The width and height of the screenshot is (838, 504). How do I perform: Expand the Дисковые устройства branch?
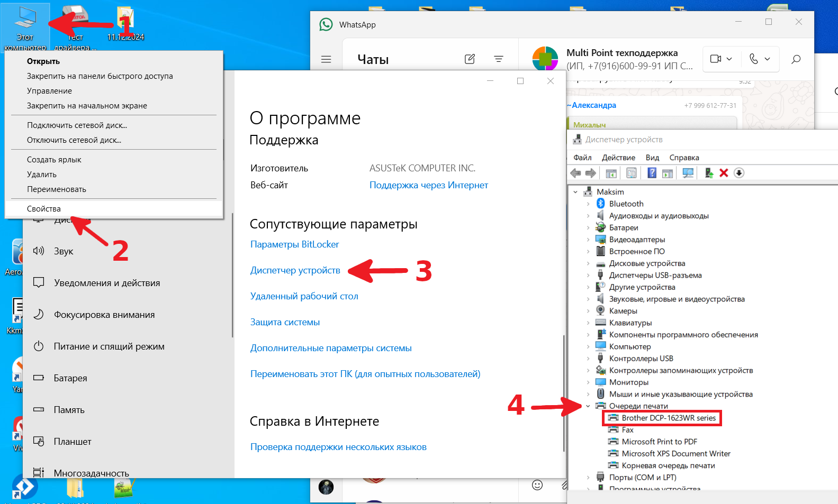[588, 263]
